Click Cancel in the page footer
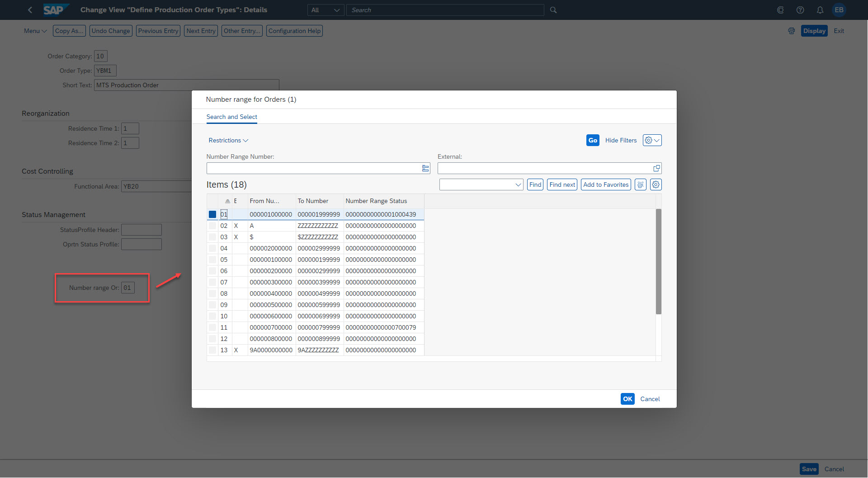868x478 pixels. point(834,469)
